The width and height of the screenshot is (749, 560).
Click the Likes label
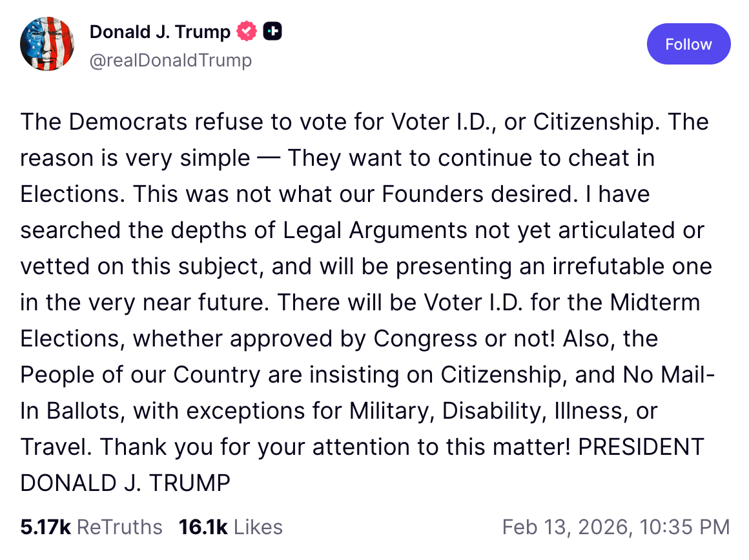pos(258,526)
